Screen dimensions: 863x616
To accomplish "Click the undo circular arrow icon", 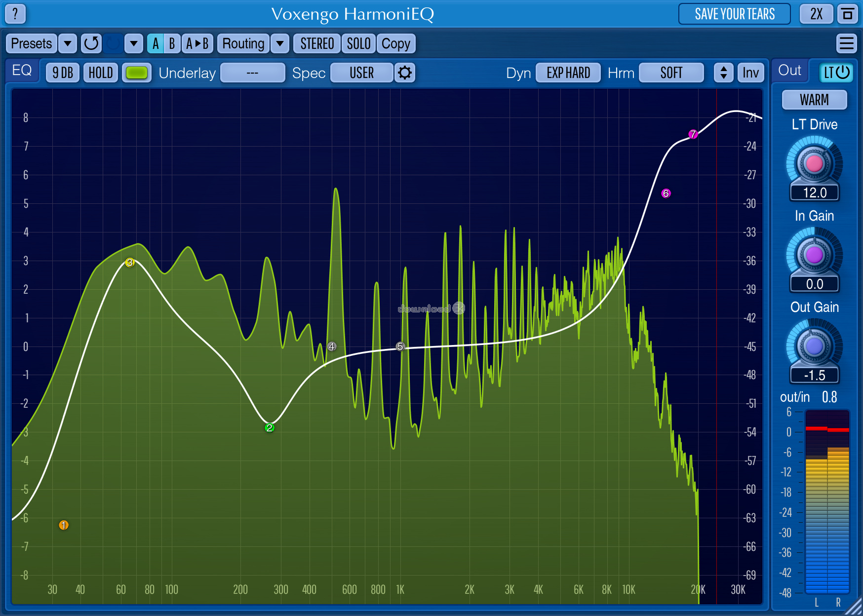I will click(91, 43).
